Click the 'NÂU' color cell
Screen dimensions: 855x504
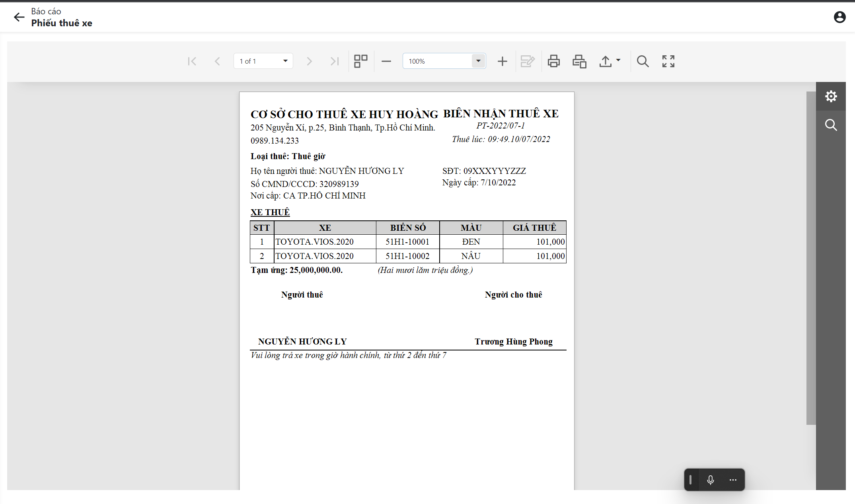click(x=471, y=256)
